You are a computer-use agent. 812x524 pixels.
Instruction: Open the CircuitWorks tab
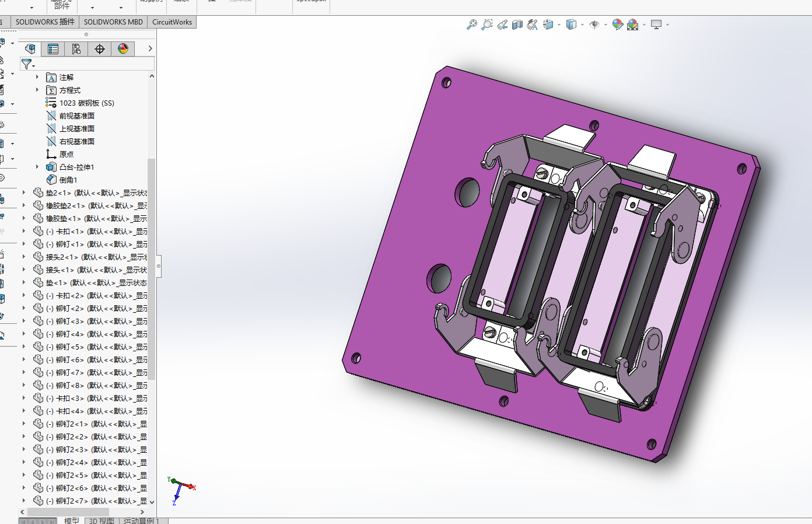pos(172,22)
